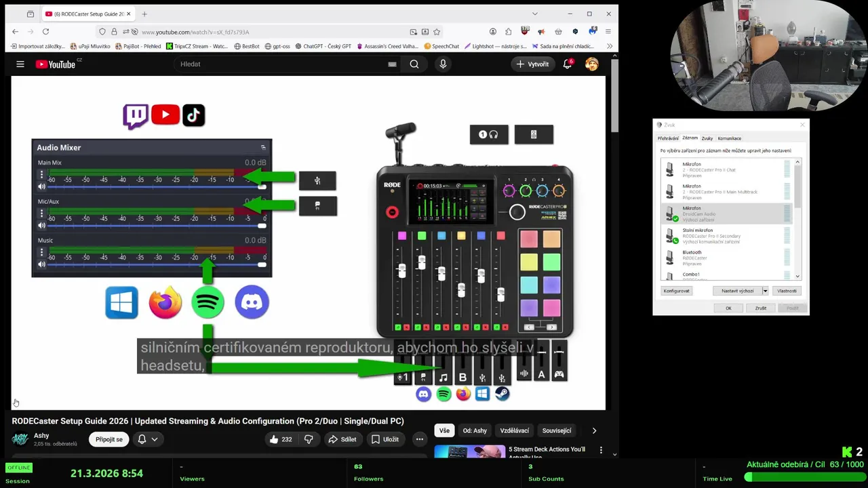Click the YouTube page vertical scrollbar
Viewport: 868px width, 488px height.
tap(614, 95)
